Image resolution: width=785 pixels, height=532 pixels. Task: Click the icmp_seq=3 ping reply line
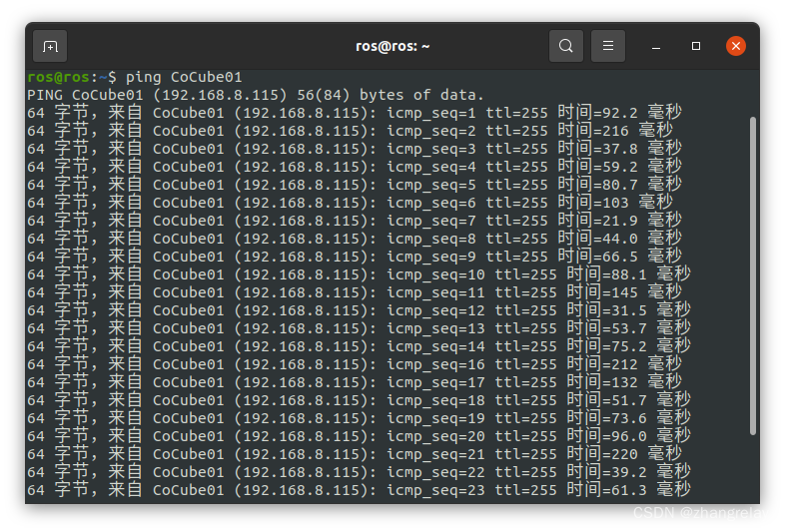pos(355,149)
